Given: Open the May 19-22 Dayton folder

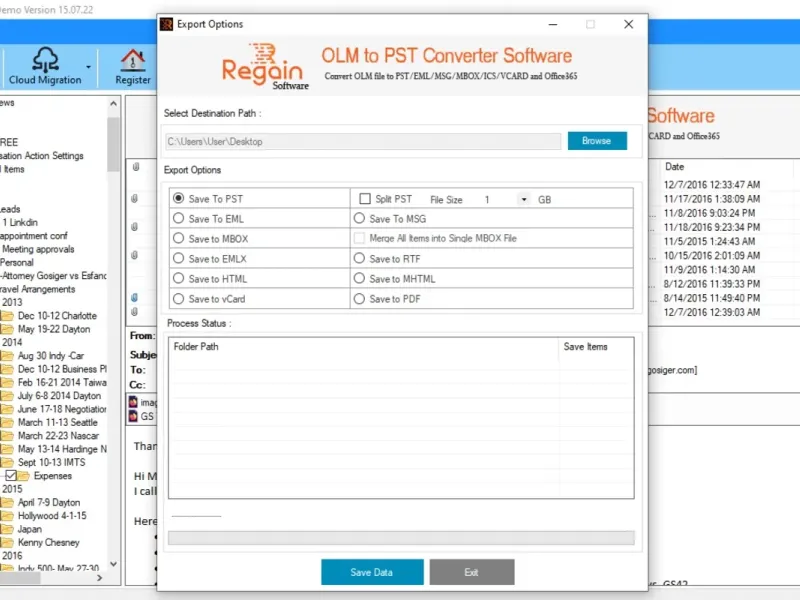Looking at the screenshot, I should (54, 329).
